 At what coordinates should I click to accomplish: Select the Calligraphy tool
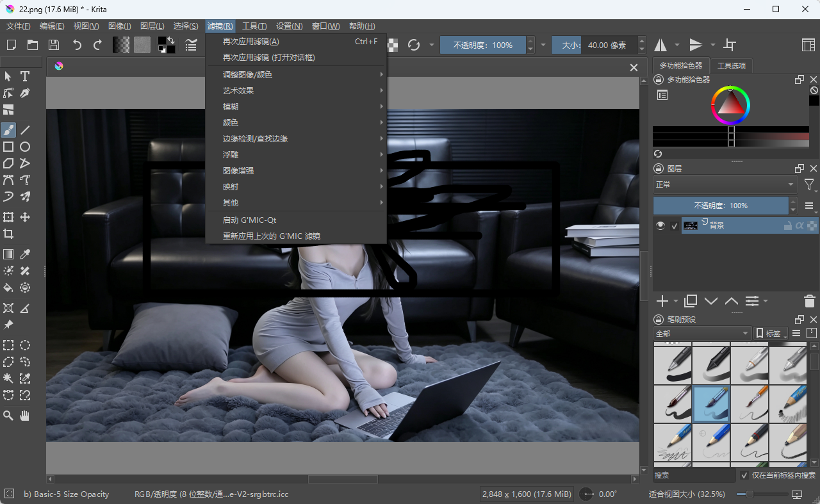click(25, 93)
